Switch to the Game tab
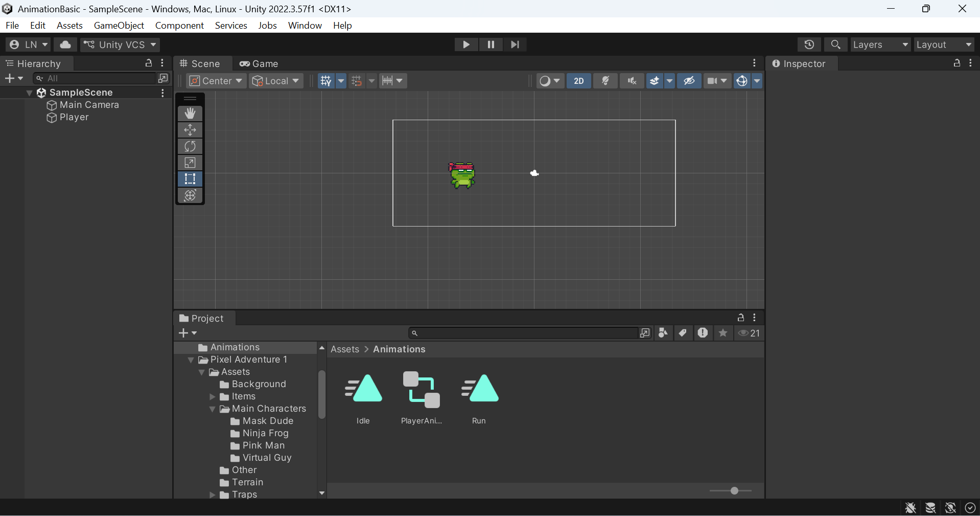 259,63
